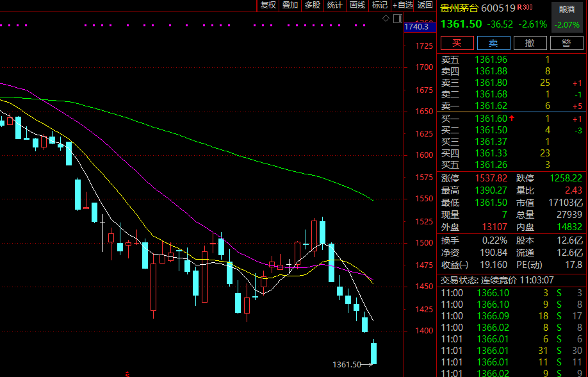Click the 复权 toolbar button
Screen dimensions: 588x377
tap(268, 5)
